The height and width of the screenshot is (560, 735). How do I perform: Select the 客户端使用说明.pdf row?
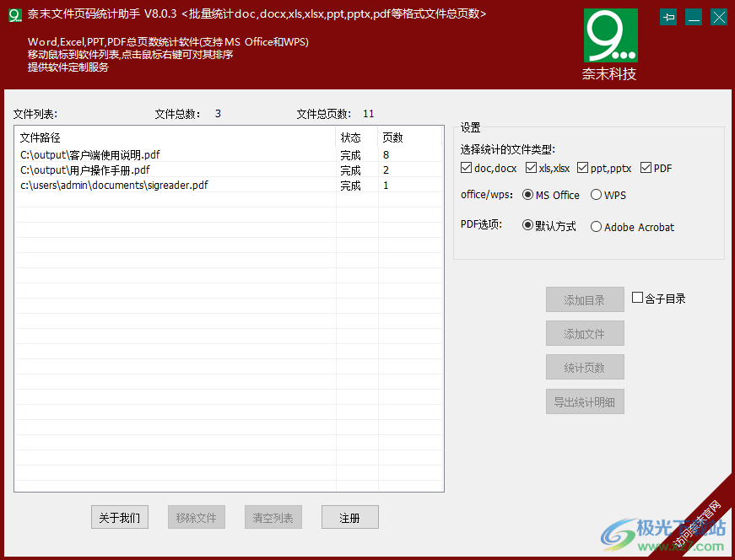coord(229,154)
